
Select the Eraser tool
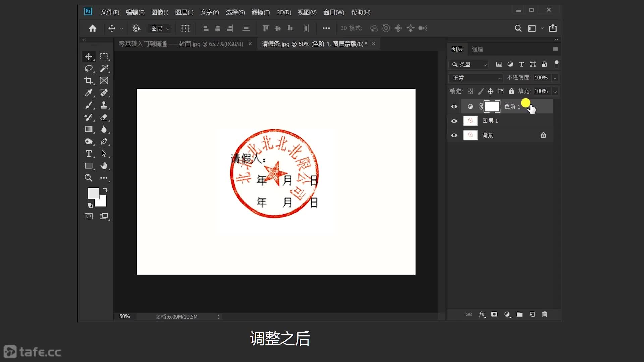(x=104, y=117)
